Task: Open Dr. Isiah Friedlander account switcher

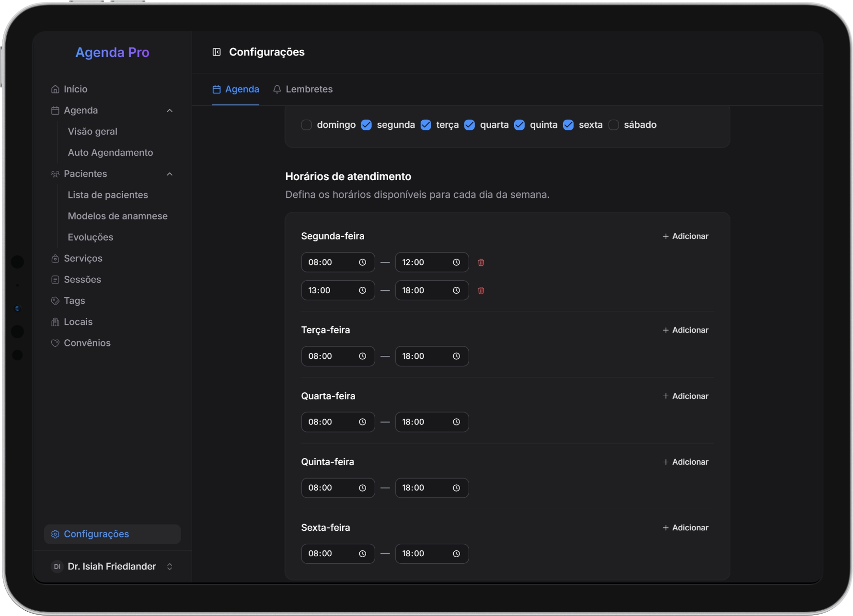Action: 112,567
